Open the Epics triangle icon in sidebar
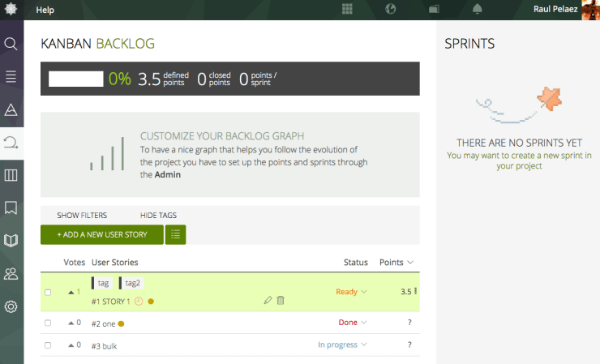The image size is (600, 364). coord(11,109)
